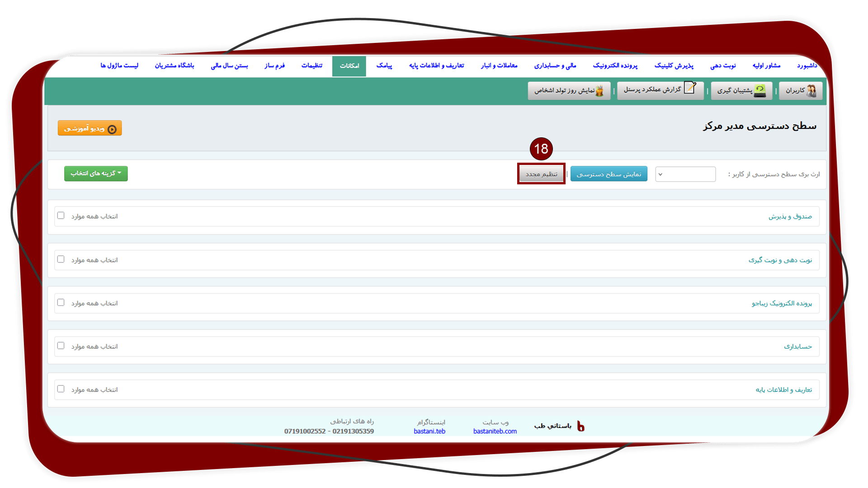Viewport: 868px width, 488px height.
Task: Open the تنظیمات menu
Action: 312,66
